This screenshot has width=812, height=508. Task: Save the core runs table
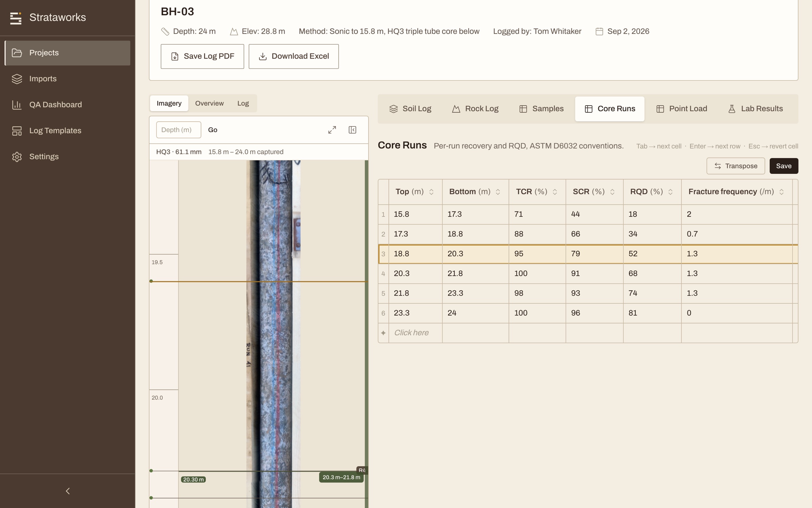[784, 166]
